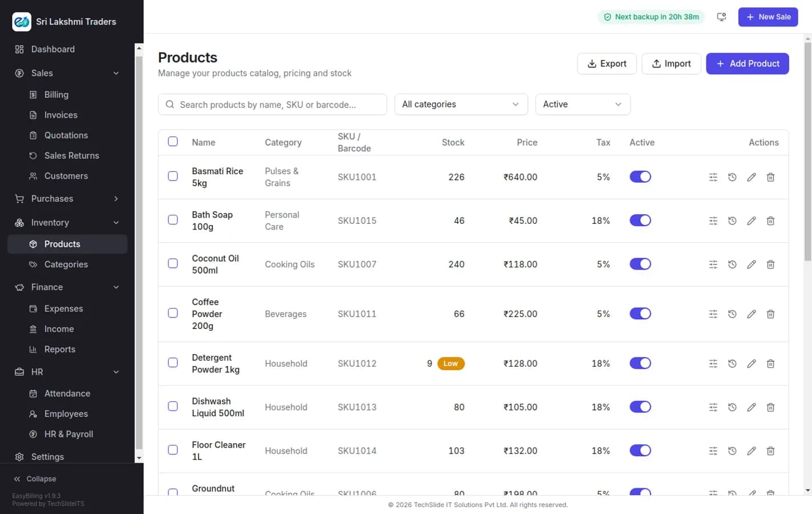Open the Active status filter dropdown
This screenshot has height=514, width=812.
[583, 105]
